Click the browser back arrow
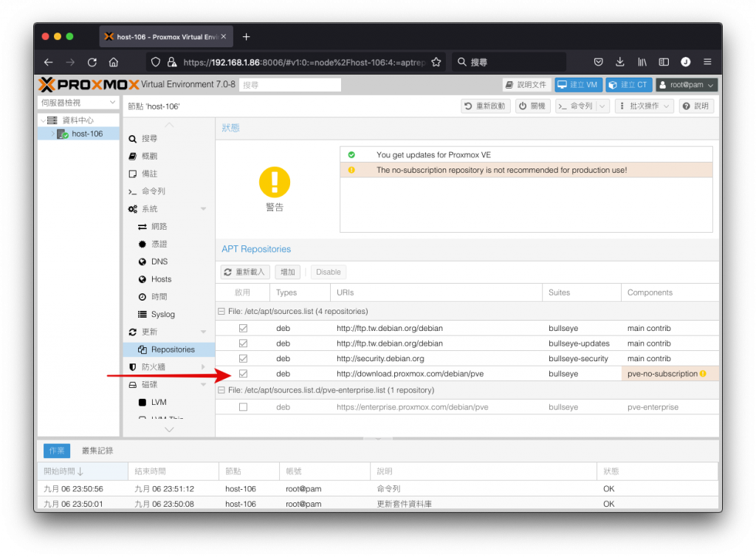This screenshot has height=557, width=756. click(x=48, y=62)
